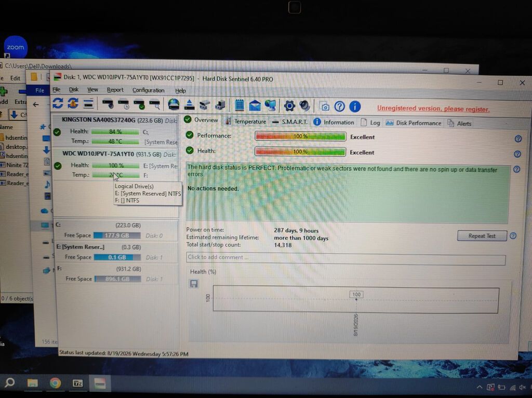Screen dimensions: 532x398
Task: Click the help icon beside Health bar
Action: click(517, 154)
